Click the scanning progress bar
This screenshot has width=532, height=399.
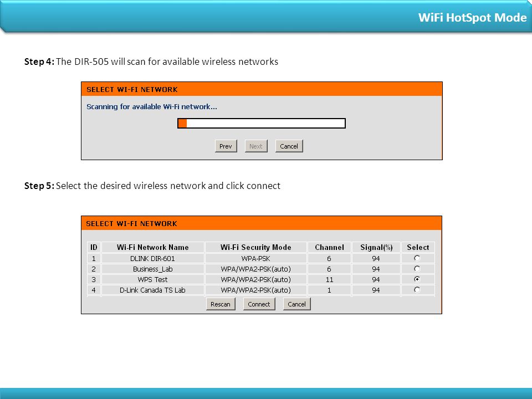pos(262,123)
